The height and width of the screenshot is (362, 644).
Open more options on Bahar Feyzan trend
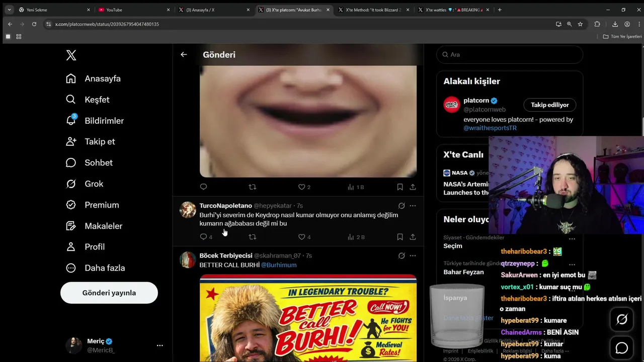coord(572,264)
